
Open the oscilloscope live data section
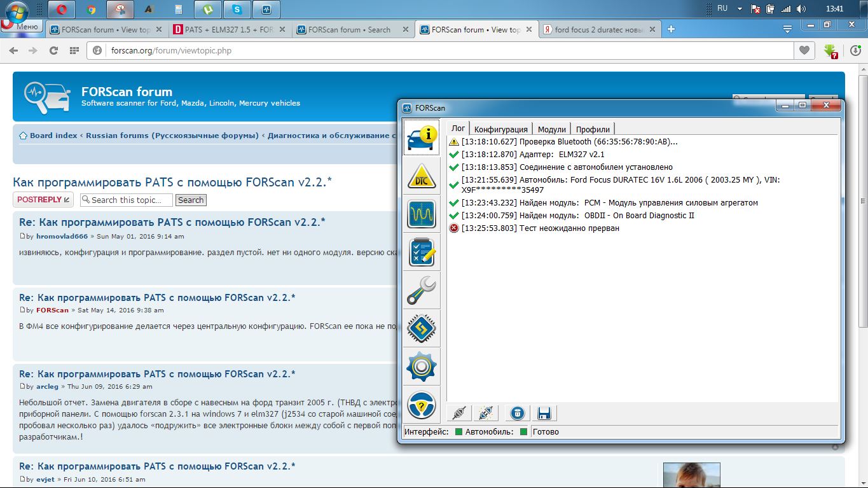point(422,214)
